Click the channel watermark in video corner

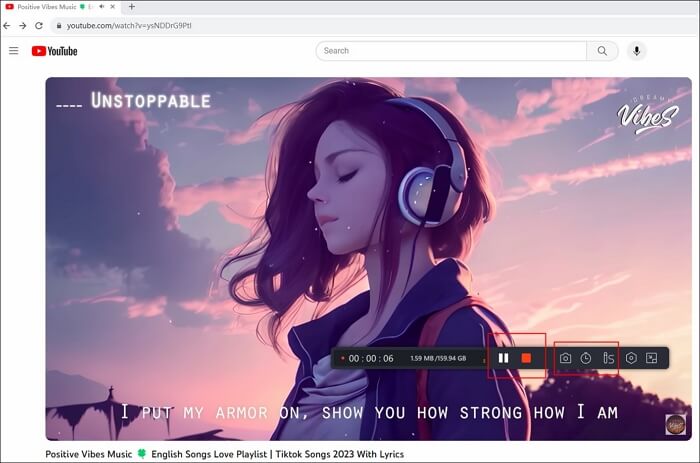point(675,424)
